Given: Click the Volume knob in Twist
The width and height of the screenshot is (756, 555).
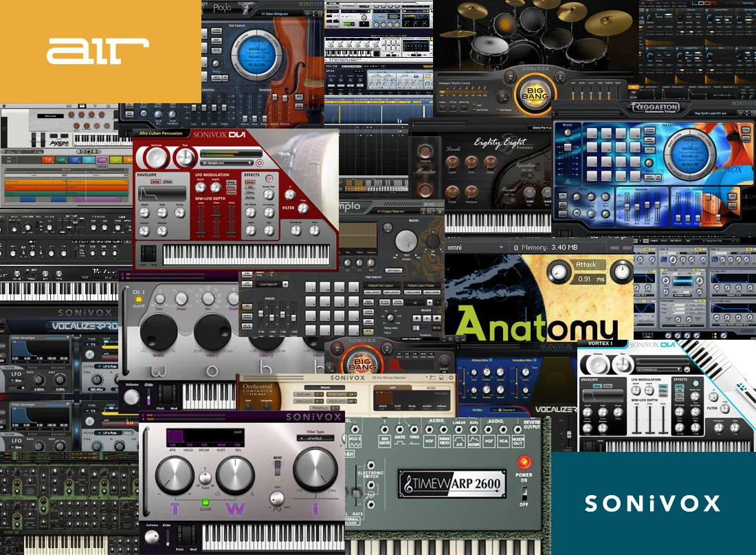Looking at the screenshot, I should tap(152, 536).
